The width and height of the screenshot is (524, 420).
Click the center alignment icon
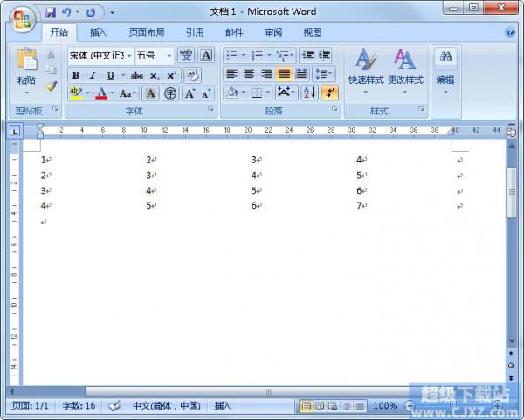[249, 74]
